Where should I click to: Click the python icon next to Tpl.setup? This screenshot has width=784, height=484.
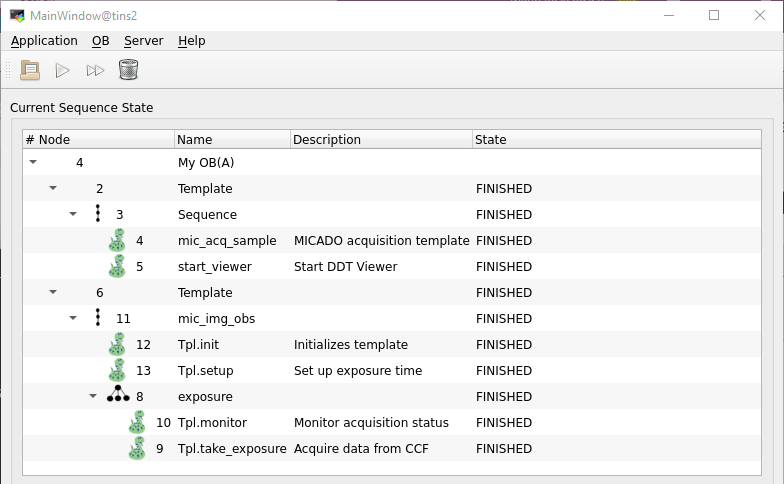point(118,370)
